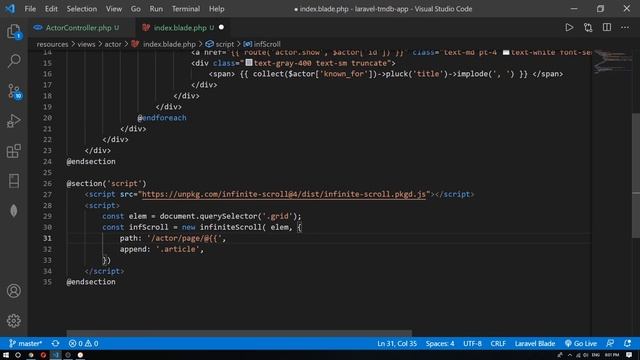Change the UTF-8 encoding setting
The image size is (640, 360).
point(472,344)
